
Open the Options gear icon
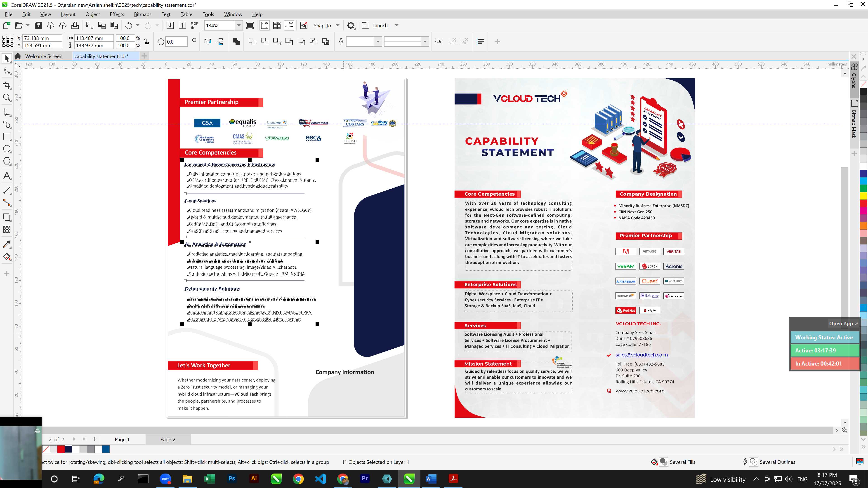pos(351,25)
